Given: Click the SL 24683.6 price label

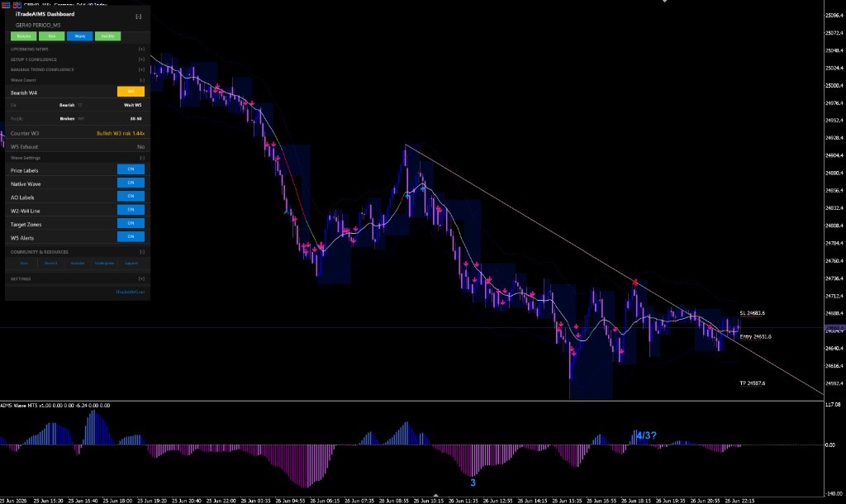Looking at the screenshot, I should tap(752, 313).
